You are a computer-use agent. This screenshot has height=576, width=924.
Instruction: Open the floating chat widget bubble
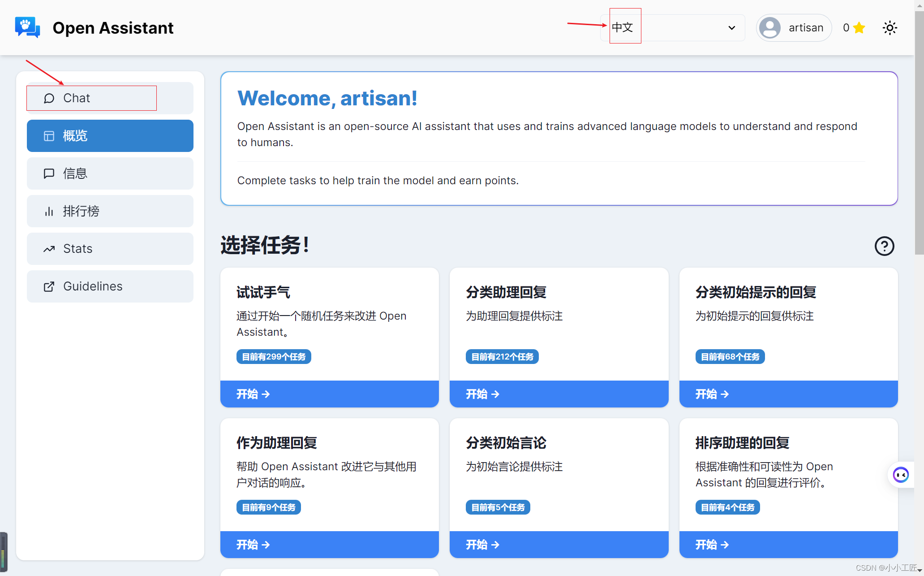coord(901,475)
